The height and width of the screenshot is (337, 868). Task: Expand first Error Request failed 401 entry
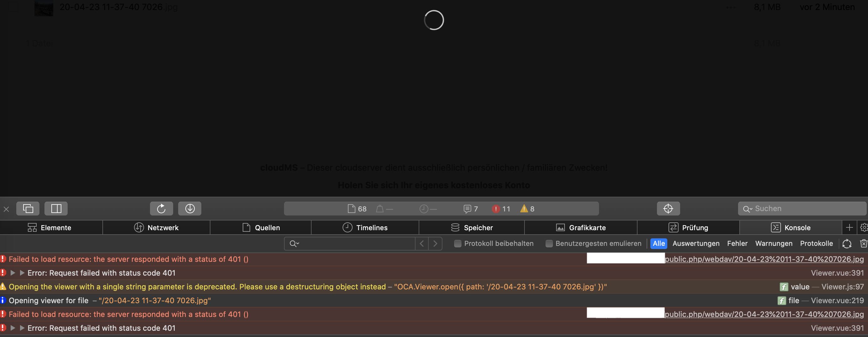[x=13, y=273]
